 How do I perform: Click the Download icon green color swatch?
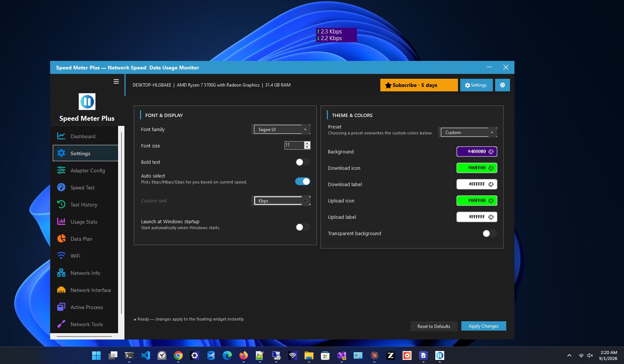point(477,168)
